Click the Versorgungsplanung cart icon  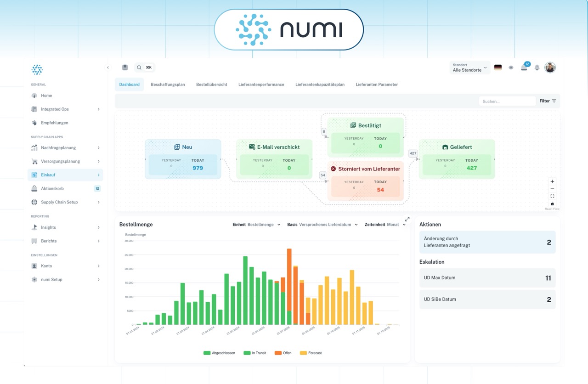coord(34,161)
